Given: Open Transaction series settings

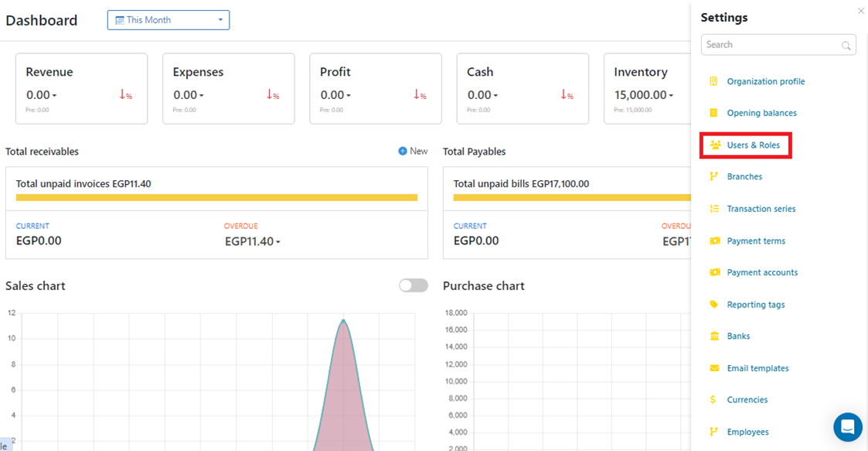Looking at the screenshot, I should point(761,209).
